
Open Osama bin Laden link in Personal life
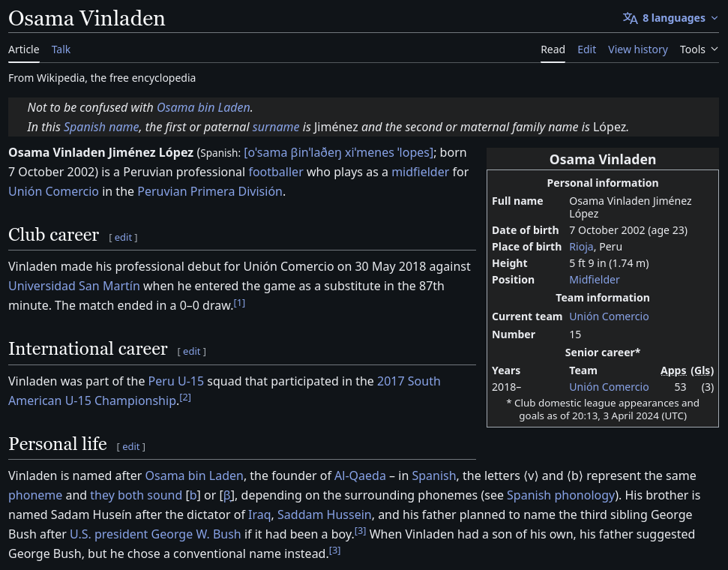[x=194, y=475]
